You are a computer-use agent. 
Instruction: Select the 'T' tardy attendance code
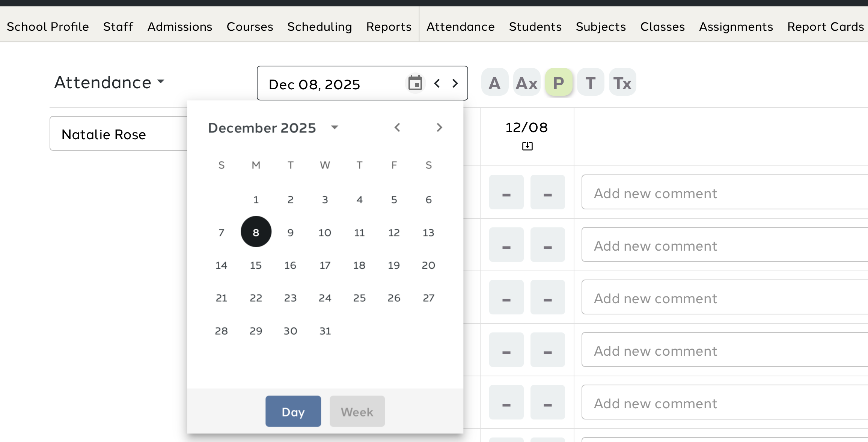point(590,83)
